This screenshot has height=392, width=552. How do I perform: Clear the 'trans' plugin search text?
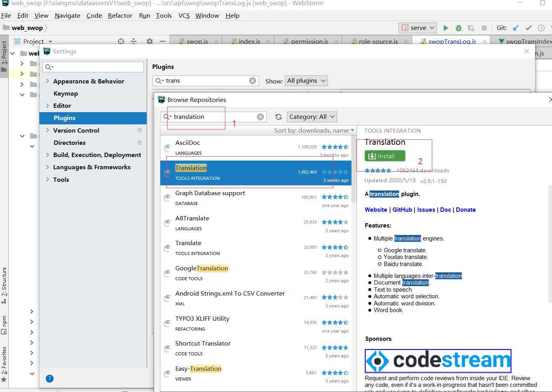pos(253,81)
